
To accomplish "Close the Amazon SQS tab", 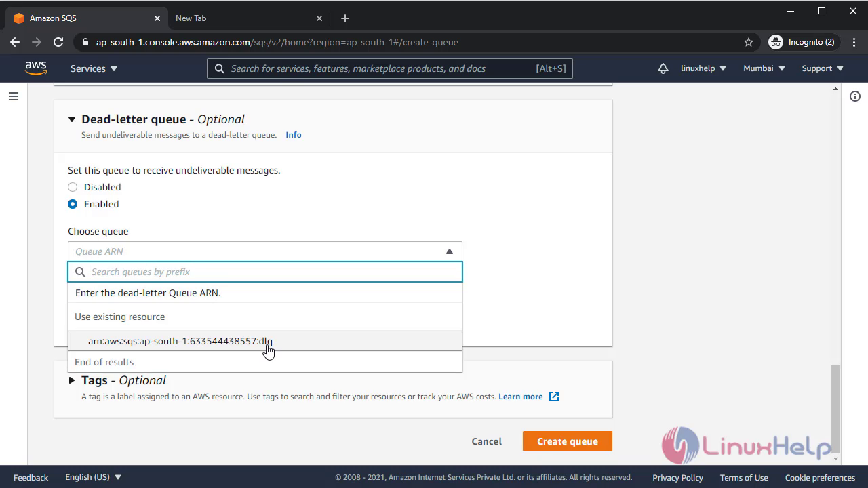I will (157, 18).
